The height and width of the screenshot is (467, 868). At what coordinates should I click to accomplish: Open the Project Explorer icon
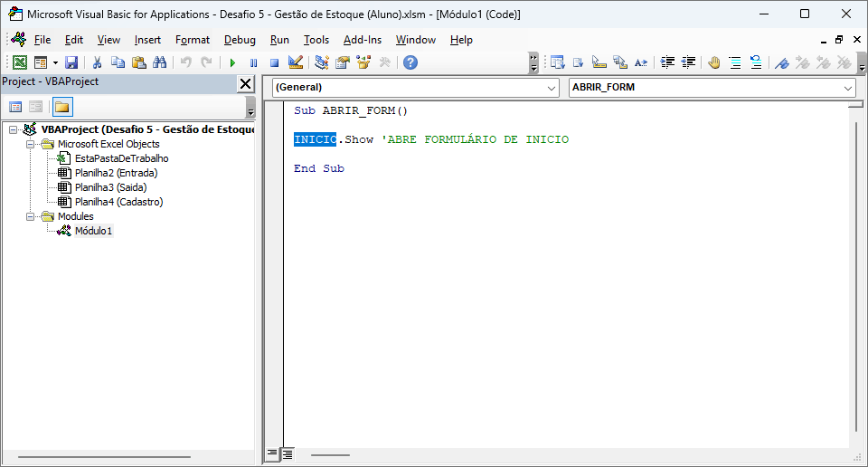point(322,62)
